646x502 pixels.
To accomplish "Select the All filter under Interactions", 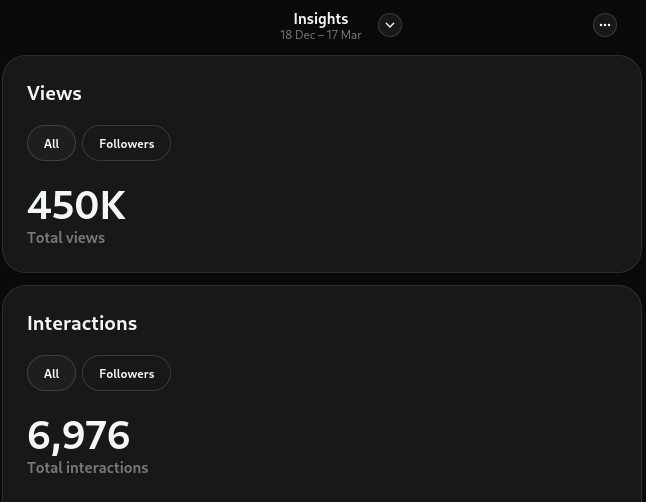I will point(51,373).
